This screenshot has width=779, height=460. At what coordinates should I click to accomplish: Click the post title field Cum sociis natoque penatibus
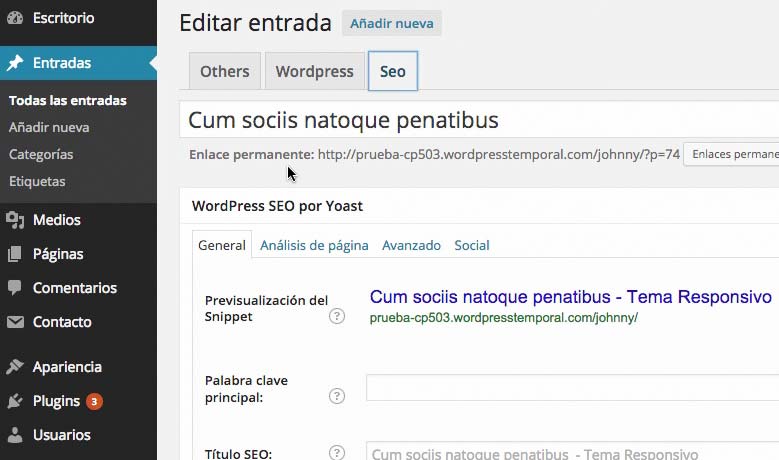pos(479,120)
